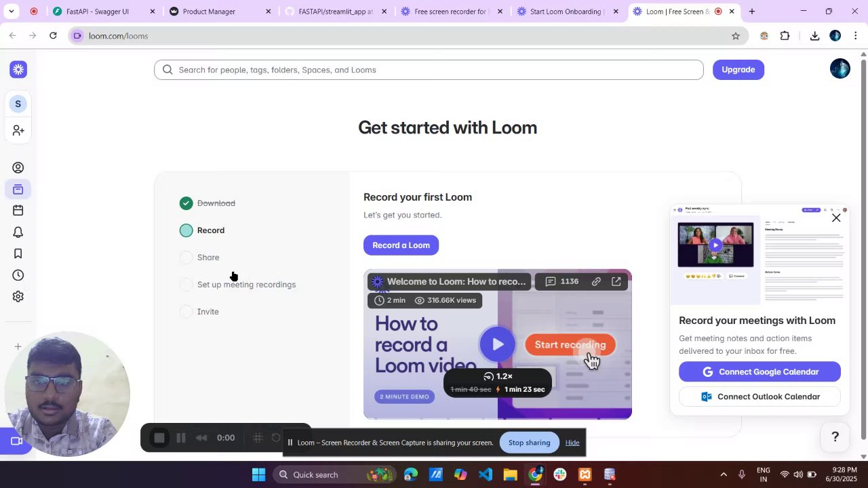Viewport: 868px width, 488px height.
Task: Open Chrome extensions puzzle icon
Action: coord(785,36)
